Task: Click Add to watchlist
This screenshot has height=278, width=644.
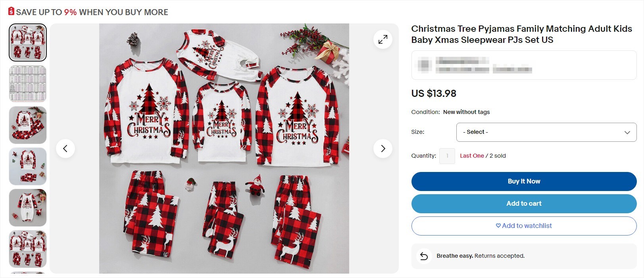Action: [x=524, y=226]
